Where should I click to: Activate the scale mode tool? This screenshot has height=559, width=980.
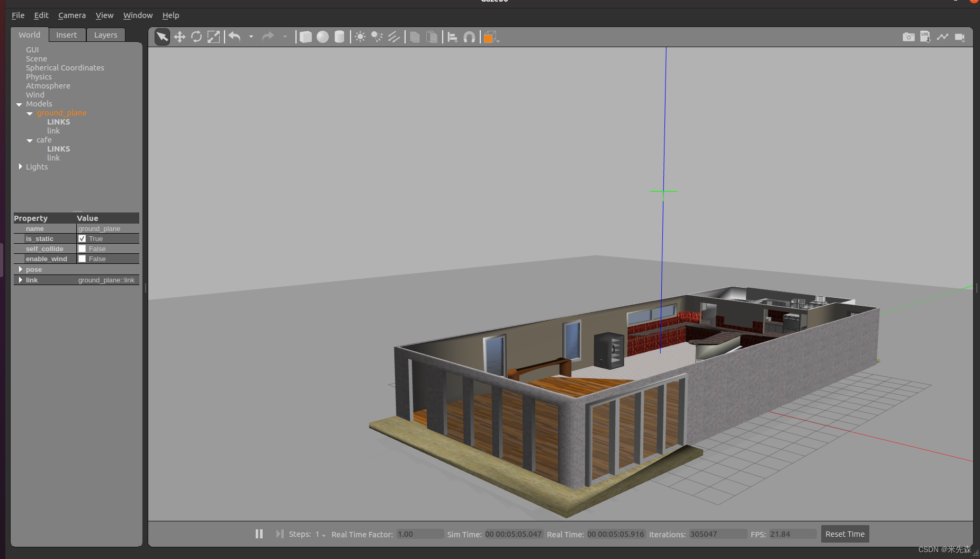click(213, 37)
